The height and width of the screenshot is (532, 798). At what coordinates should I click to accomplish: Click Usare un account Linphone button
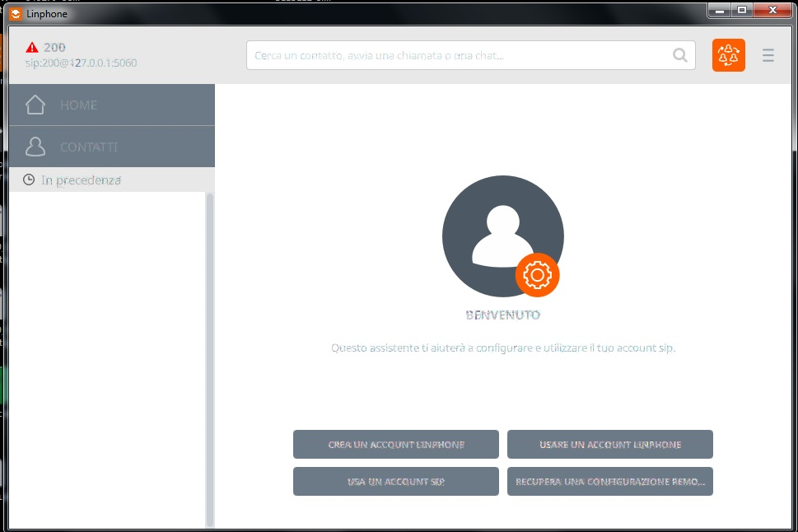[x=610, y=445]
